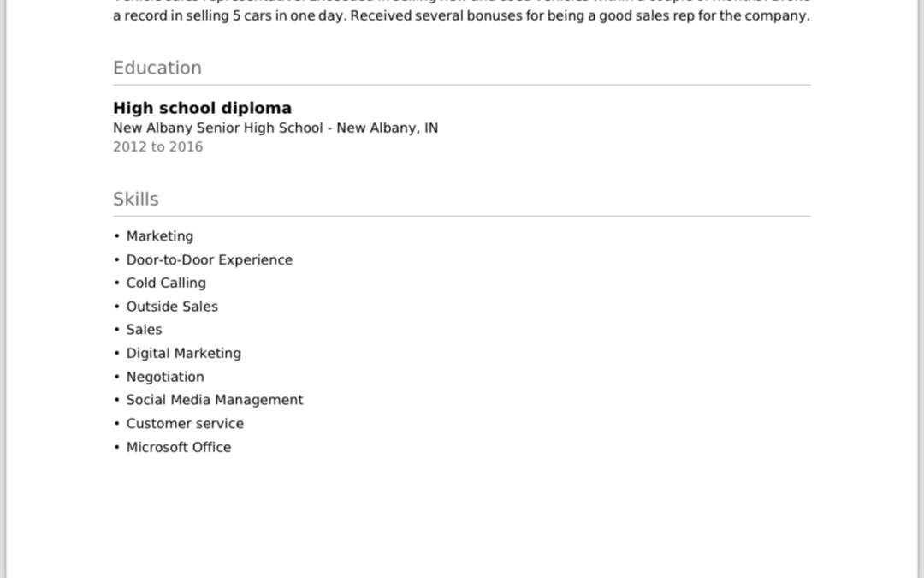Select the Social Media Management item
Viewport: 924px width, 578px height.
click(215, 400)
